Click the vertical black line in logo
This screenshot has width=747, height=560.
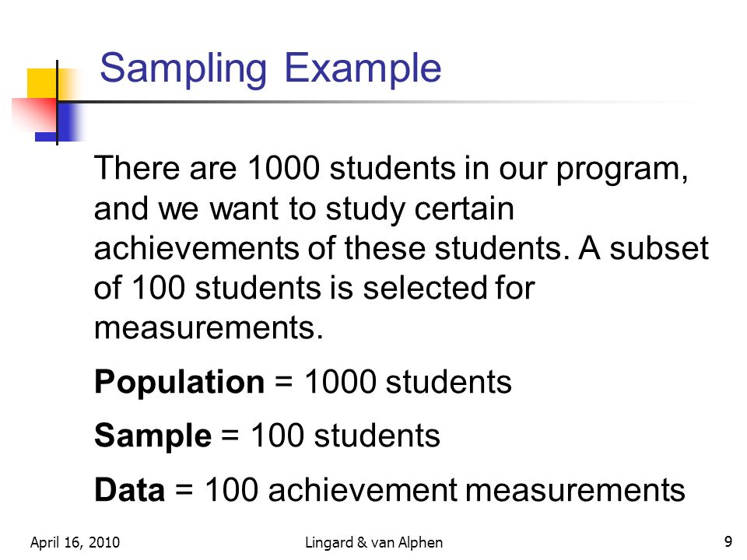click(57, 103)
